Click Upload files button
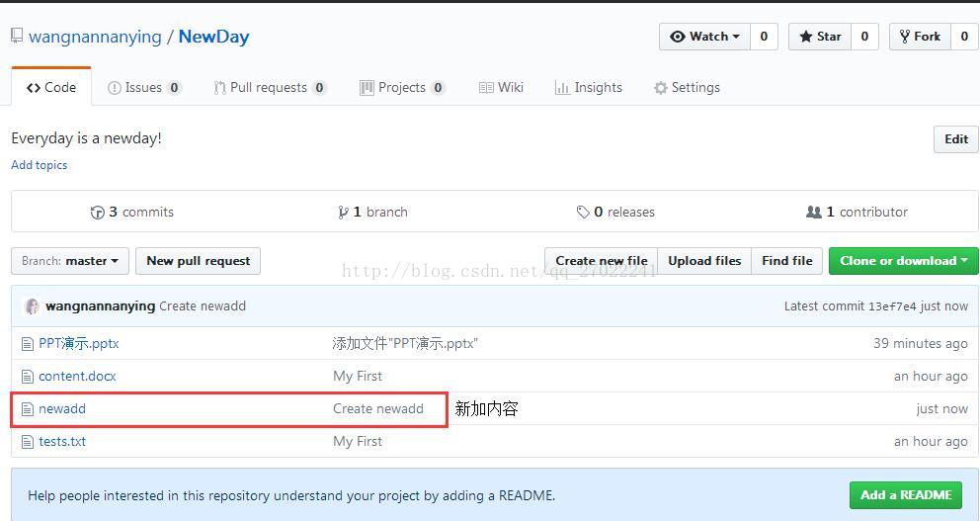This screenshot has width=980, height=521. pyautogui.click(x=704, y=261)
